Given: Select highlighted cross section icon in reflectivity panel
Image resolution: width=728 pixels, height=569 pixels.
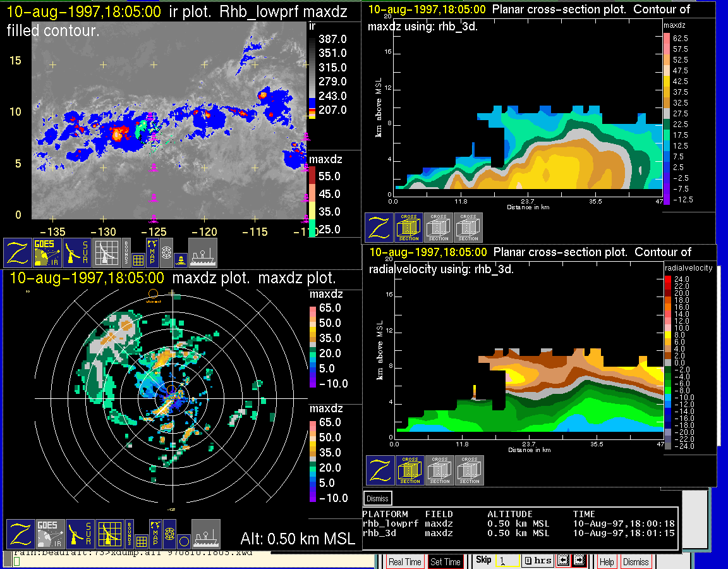Looking at the screenshot, I should pyautogui.click(x=409, y=228).
